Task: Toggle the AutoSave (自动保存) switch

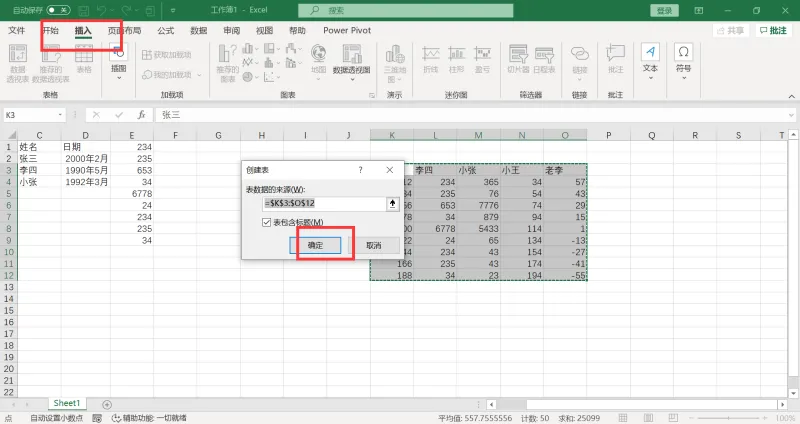Action: (58, 10)
